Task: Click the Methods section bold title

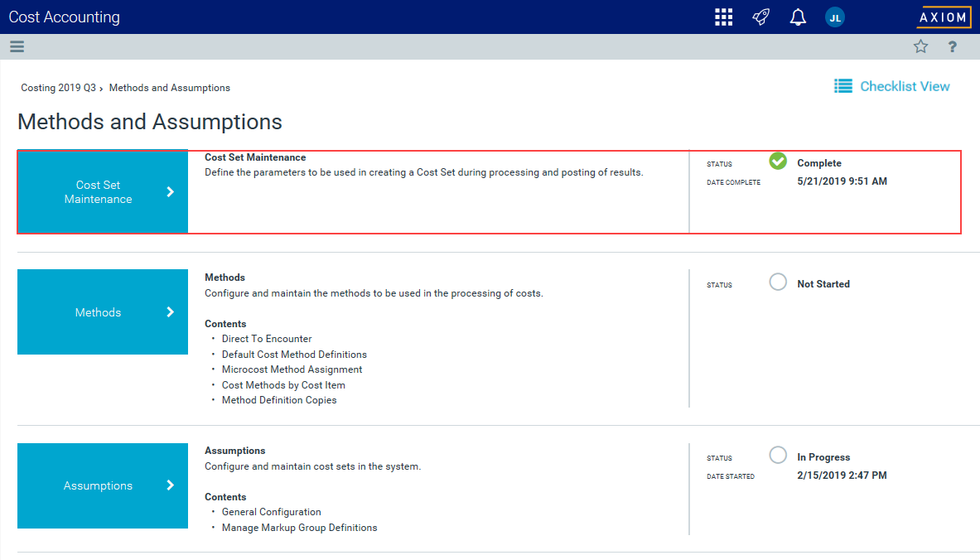Action: pos(225,278)
